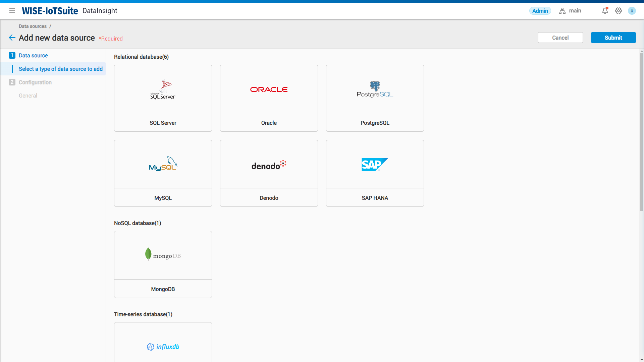This screenshot has width=644, height=362.
Task: Open the settings gear icon
Action: pyautogui.click(x=619, y=11)
